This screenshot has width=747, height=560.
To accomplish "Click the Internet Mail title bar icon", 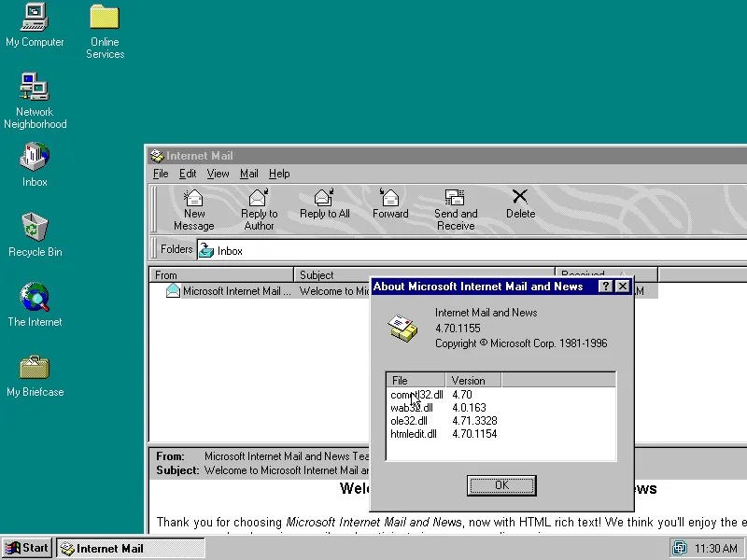I will pyautogui.click(x=157, y=156).
